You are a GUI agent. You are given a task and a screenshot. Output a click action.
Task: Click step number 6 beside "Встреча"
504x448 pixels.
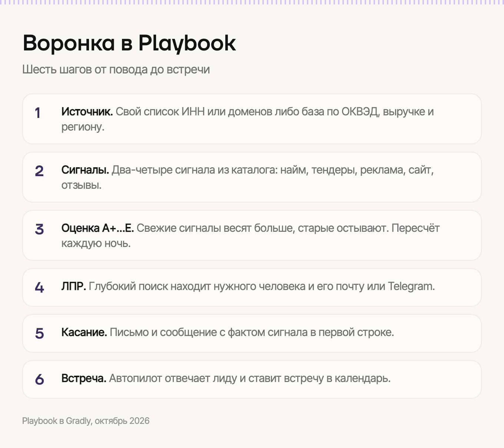(x=39, y=380)
